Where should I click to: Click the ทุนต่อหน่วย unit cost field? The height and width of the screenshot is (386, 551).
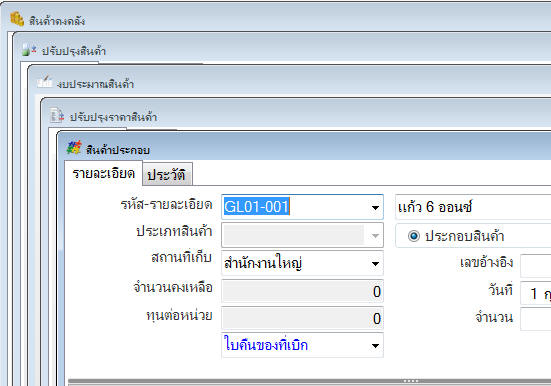click(302, 318)
